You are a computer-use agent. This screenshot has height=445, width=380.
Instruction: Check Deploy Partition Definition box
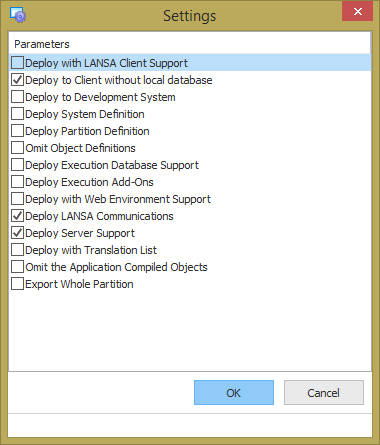pyautogui.click(x=17, y=130)
